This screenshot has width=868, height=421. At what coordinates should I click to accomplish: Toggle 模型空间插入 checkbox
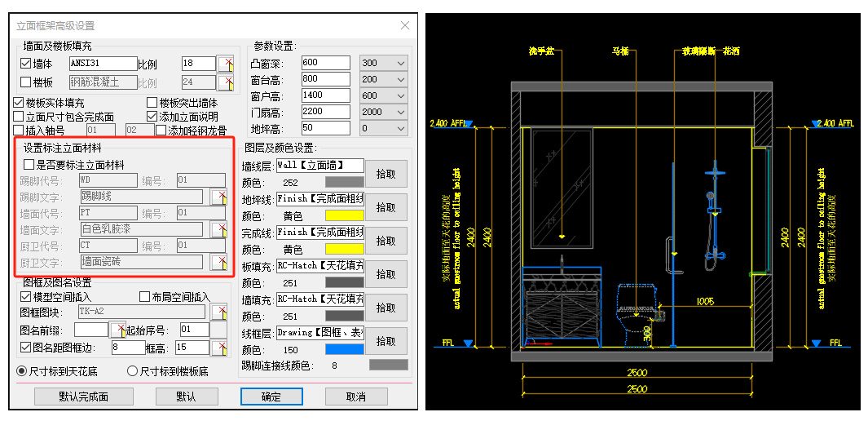tap(25, 297)
